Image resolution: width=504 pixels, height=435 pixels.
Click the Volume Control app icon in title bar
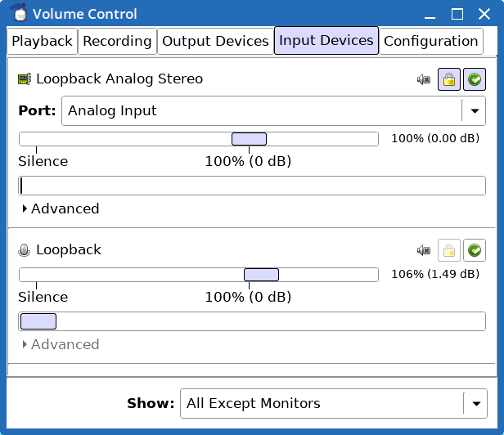pos(20,13)
